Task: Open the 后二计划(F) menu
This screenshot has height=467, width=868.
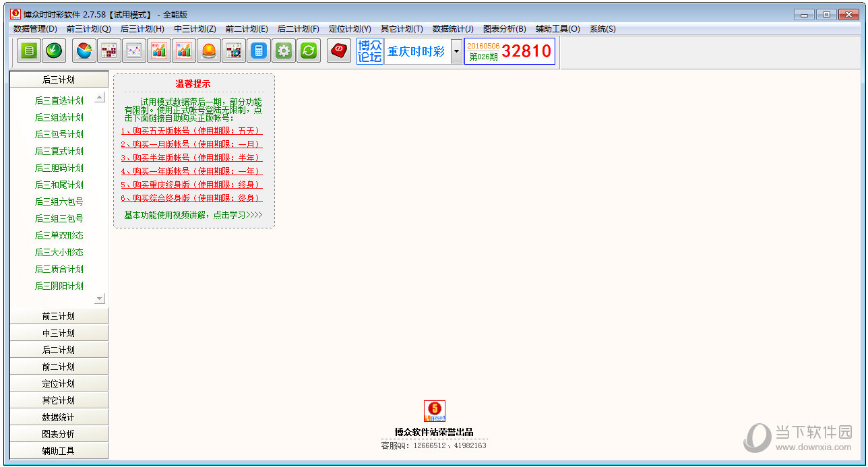Action: 299,29
